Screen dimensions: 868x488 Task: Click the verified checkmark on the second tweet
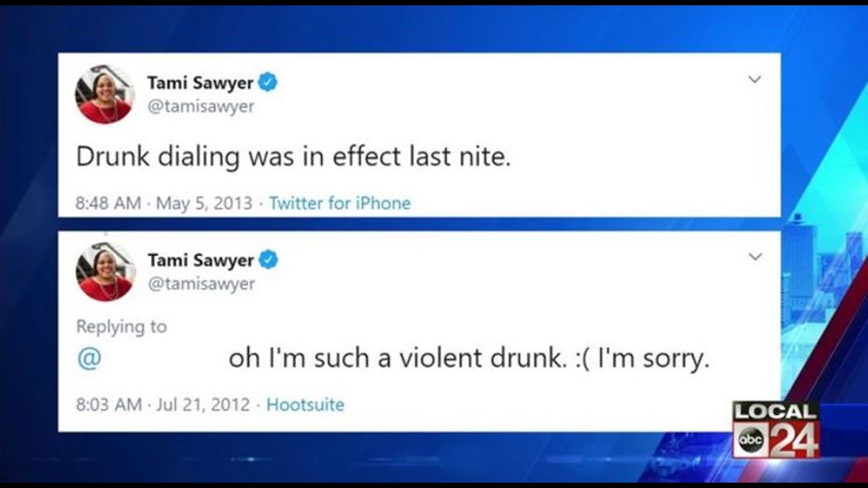(267, 260)
